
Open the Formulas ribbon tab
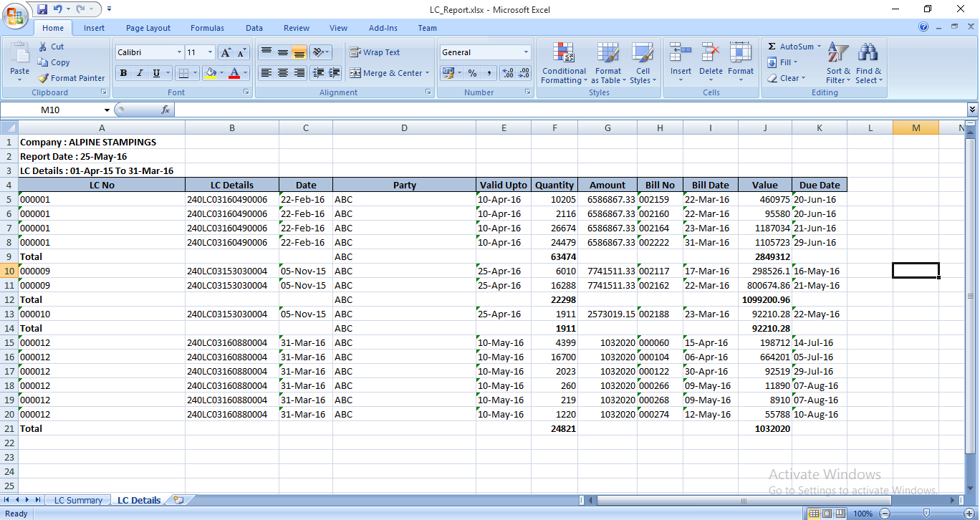207,28
